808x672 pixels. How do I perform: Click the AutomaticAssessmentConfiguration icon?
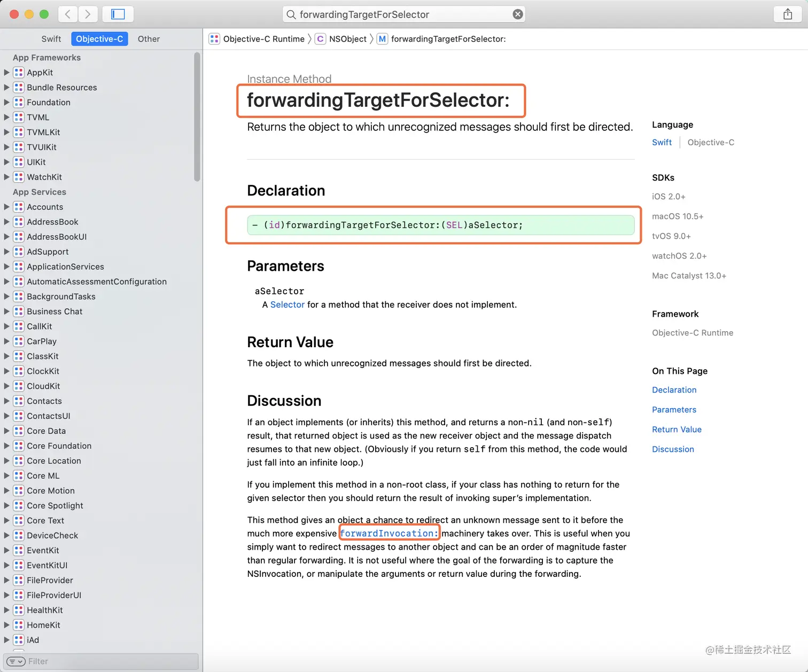19,282
